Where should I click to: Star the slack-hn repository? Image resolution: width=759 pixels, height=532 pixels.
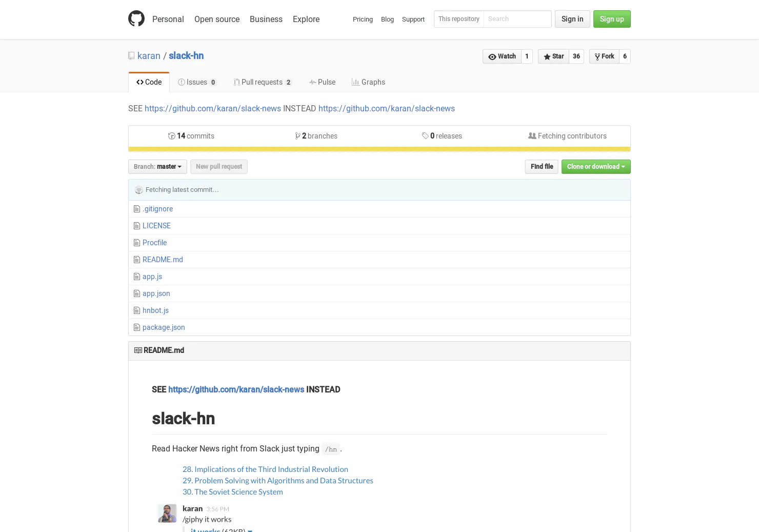pyautogui.click(x=553, y=56)
